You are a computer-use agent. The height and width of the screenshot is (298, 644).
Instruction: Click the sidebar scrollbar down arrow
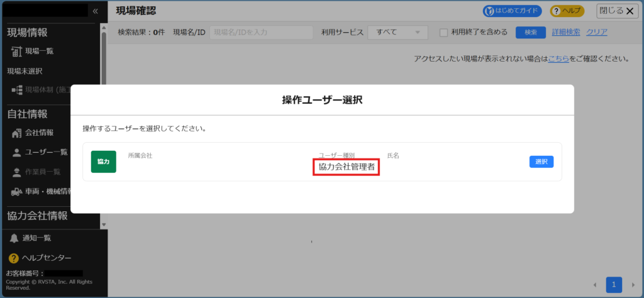[104, 224]
